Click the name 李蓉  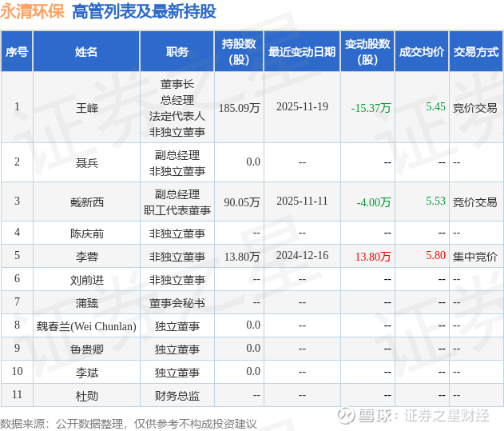coord(87,257)
